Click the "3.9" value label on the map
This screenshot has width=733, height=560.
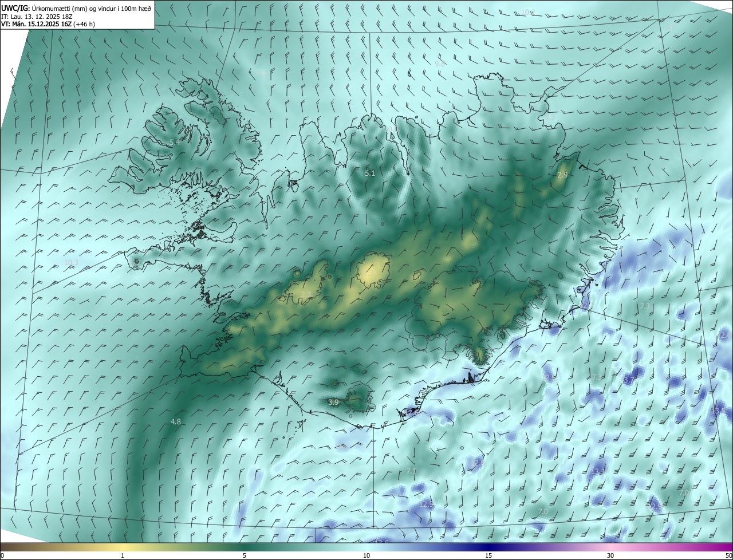point(334,403)
